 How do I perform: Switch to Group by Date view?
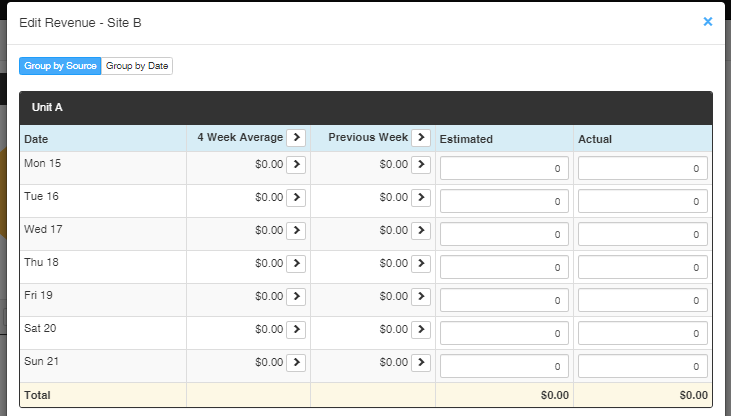[x=137, y=66]
